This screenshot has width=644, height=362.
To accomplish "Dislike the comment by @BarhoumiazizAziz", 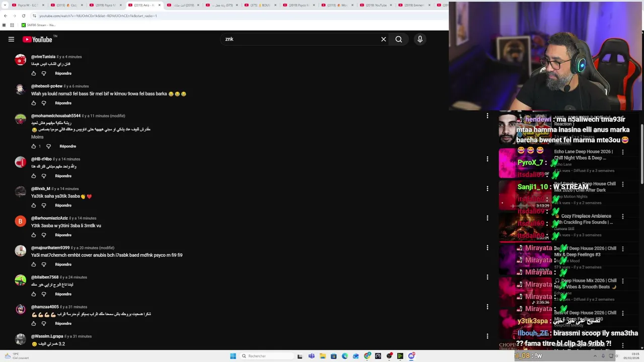I will 44,235.
